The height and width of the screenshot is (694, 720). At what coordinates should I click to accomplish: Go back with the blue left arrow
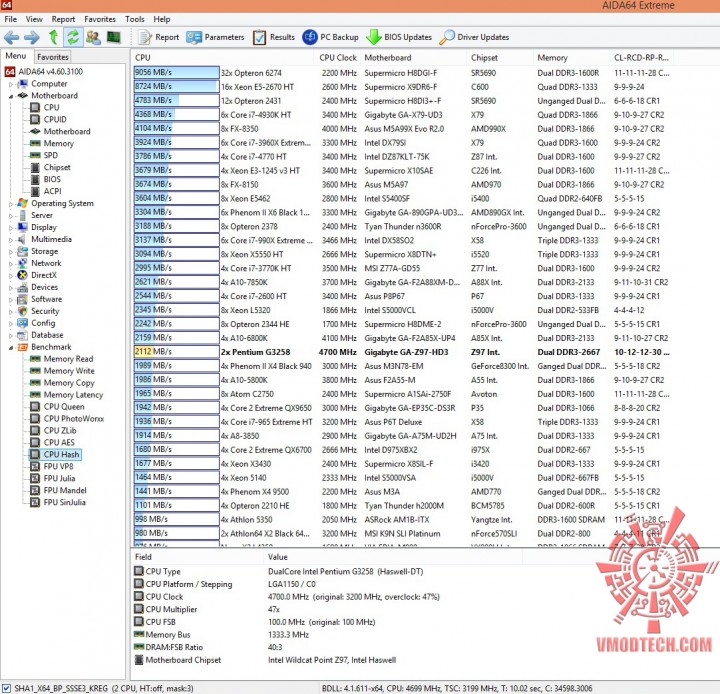click(x=11, y=37)
